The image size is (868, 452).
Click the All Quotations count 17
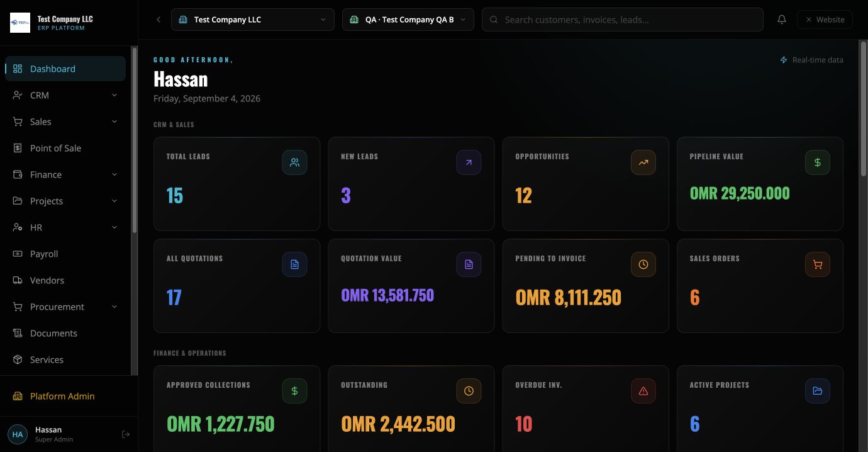174,297
